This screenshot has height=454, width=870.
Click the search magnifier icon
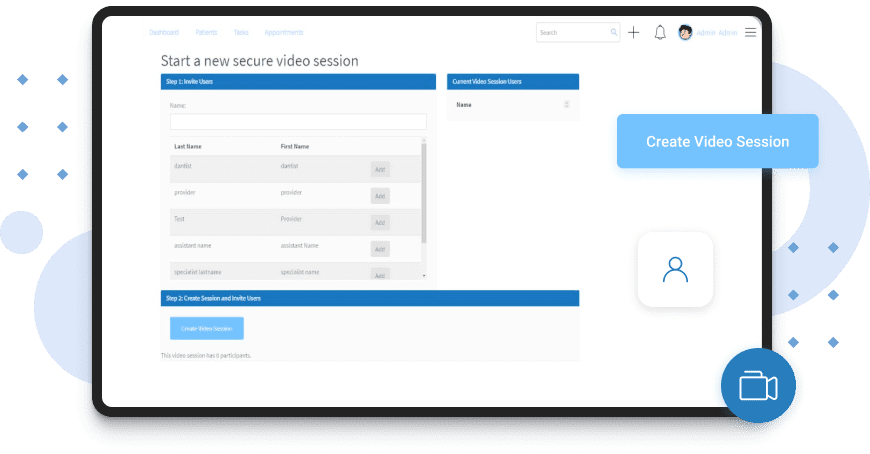point(614,33)
